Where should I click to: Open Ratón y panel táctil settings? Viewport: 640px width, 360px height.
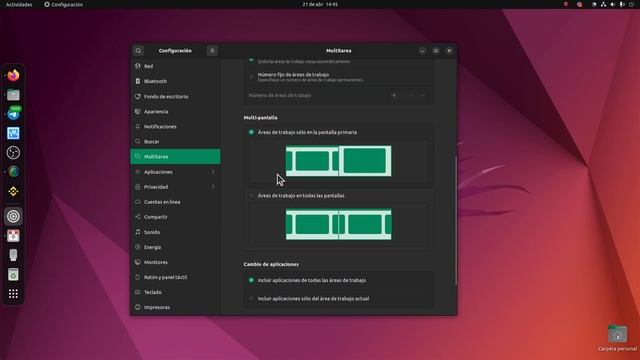point(176,277)
